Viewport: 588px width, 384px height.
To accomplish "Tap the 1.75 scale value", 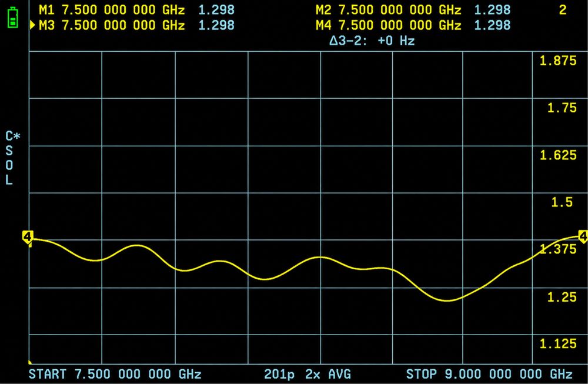I will [x=562, y=108].
